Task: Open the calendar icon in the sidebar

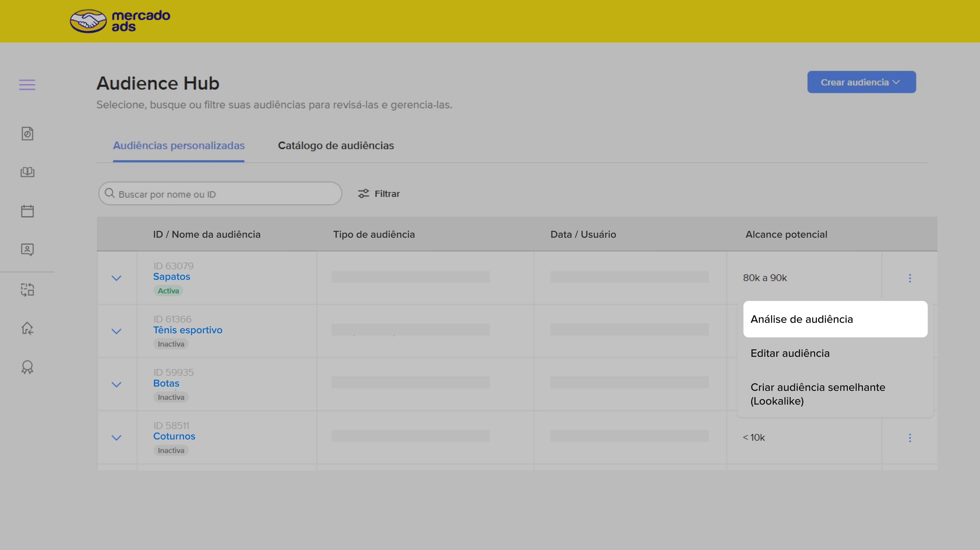Action: click(27, 211)
